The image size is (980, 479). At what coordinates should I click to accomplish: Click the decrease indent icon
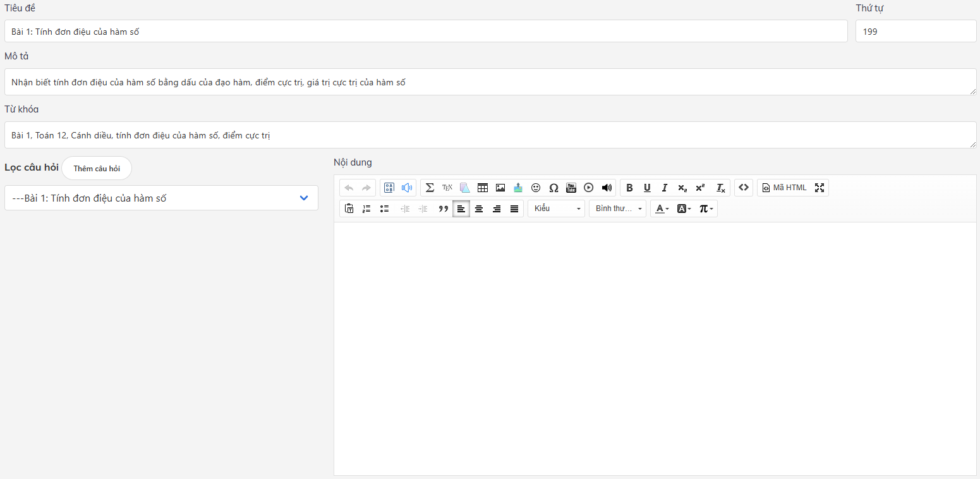point(405,209)
